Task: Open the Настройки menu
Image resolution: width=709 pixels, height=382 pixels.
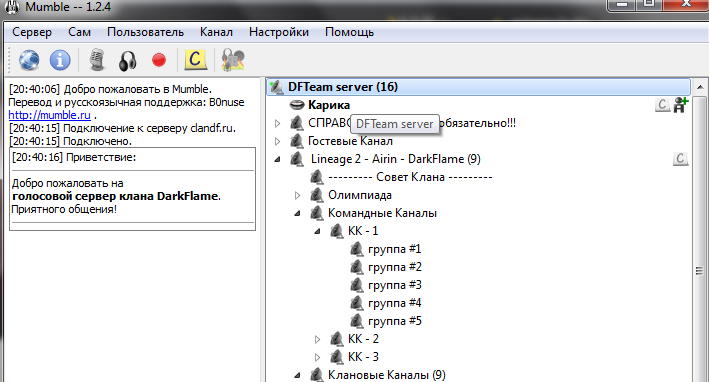Action: coord(279,32)
